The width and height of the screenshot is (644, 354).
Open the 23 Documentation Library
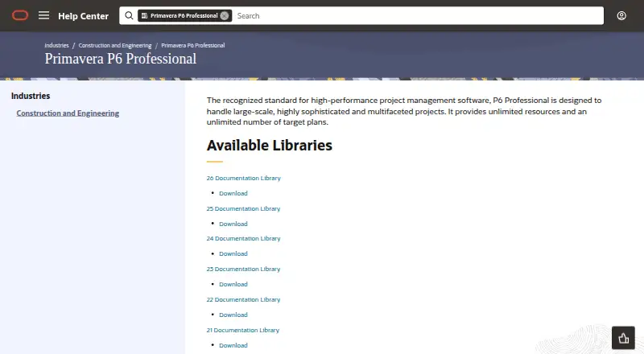pyautogui.click(x=244, y=269)
